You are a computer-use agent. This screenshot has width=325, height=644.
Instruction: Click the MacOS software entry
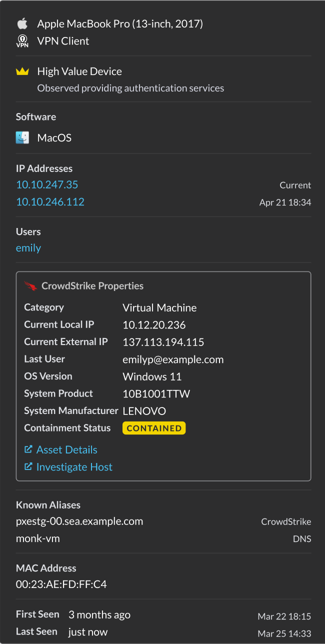click(54, 137)
